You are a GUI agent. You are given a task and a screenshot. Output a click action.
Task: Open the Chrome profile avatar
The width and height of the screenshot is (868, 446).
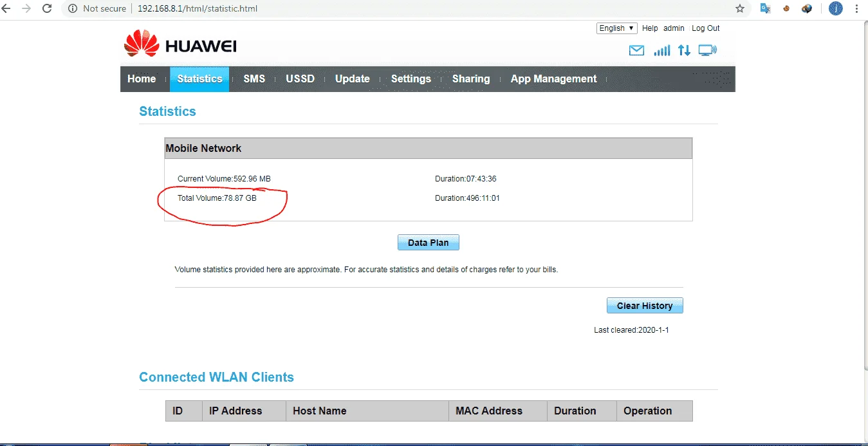835,9
